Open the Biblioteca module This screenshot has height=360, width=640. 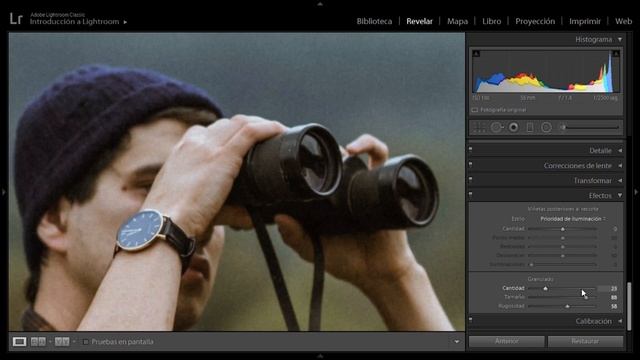click(374, 21)
